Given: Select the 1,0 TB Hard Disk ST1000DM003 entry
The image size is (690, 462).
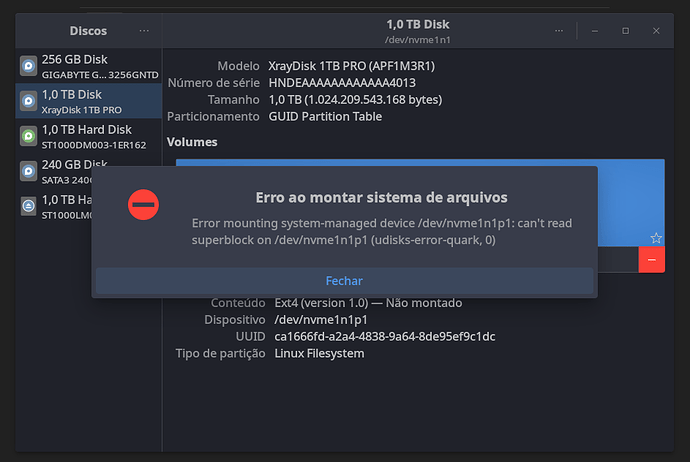Looking at the screenshot, I should click(89, 136).
